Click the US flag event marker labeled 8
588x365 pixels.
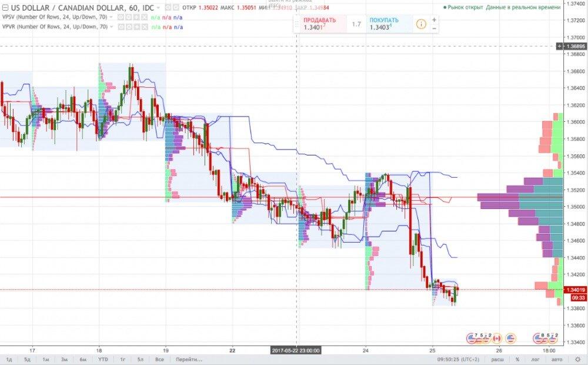[539, 339]
